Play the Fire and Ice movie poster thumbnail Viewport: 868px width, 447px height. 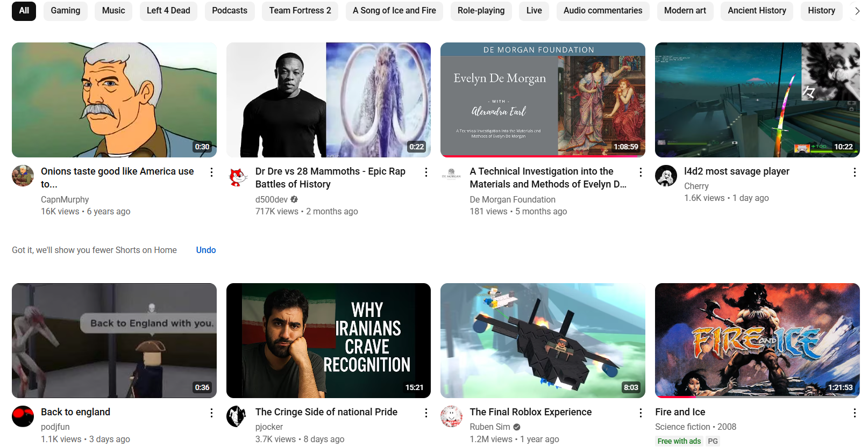pyautogui.click(x=757, y=341)
